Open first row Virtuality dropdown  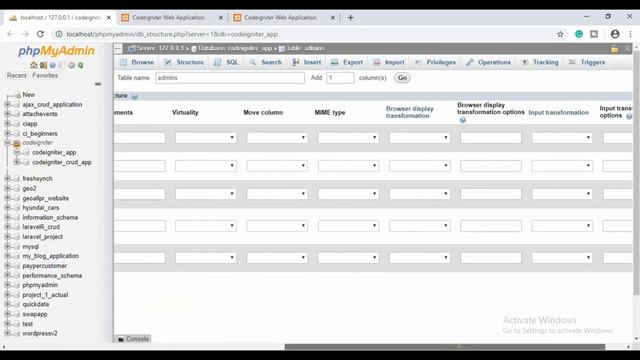pyautogui.click(x=206, y=138)
